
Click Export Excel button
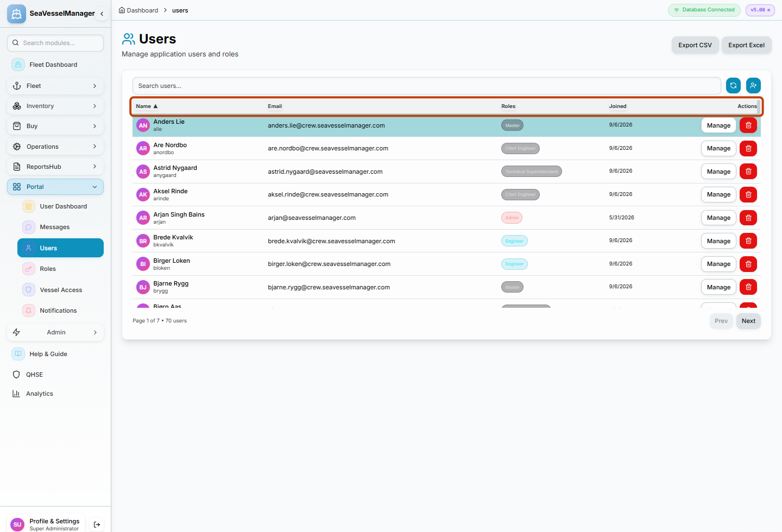point(746,45)
